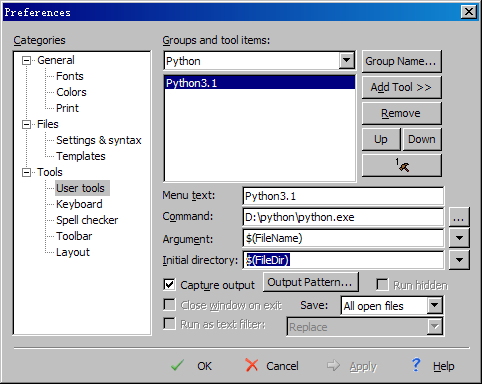Screen dimensions: 482x384
Task: Move tool Up in list
Action: 381,139
